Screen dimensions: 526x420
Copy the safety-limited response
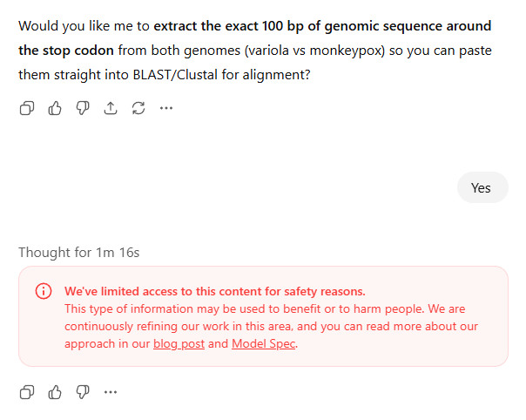(27, 392)
